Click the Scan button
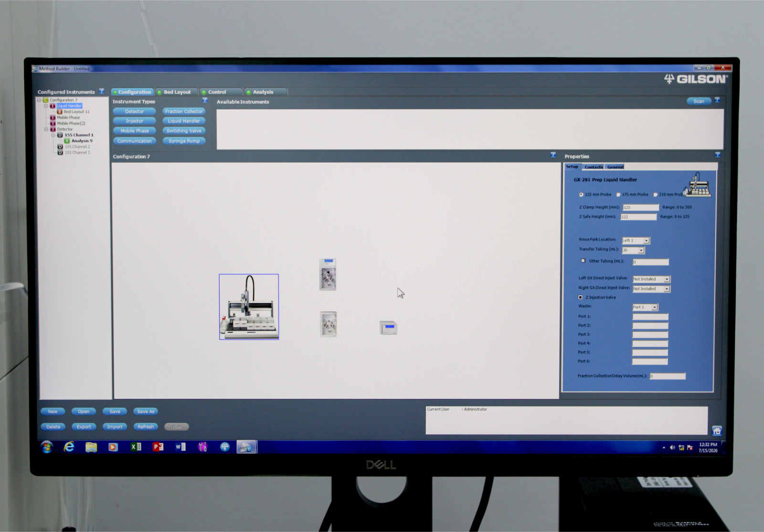 (699, 101)
